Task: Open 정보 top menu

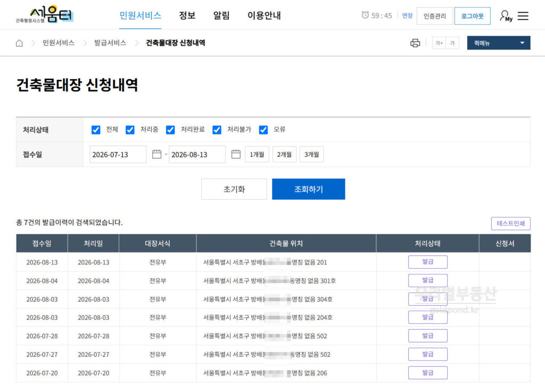Action: [x=187, y=15]
